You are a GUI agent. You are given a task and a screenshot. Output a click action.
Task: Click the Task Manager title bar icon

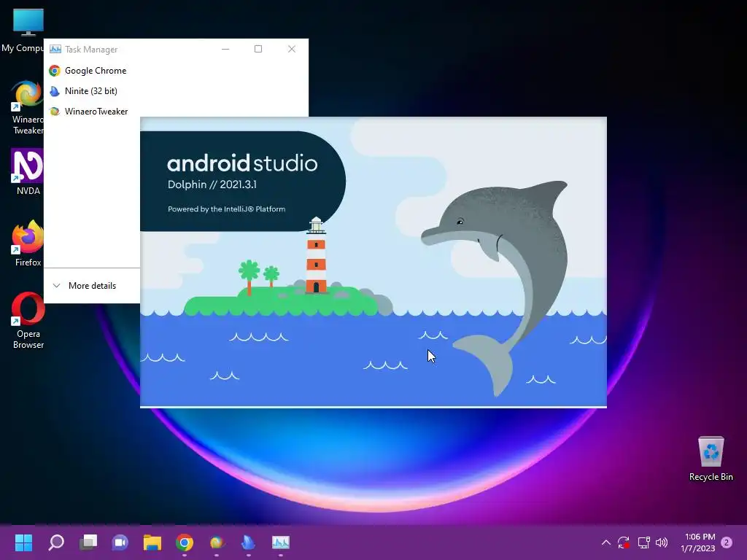click(55, 49)
